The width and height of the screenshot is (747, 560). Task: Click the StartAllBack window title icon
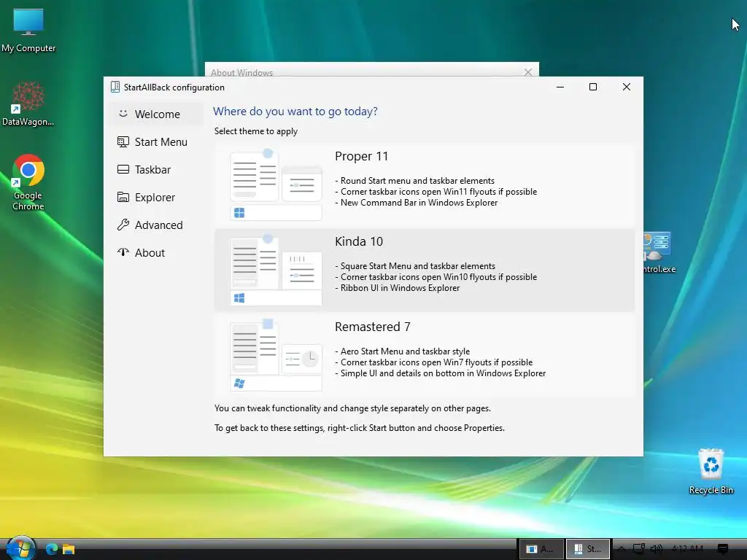(115, 87)
